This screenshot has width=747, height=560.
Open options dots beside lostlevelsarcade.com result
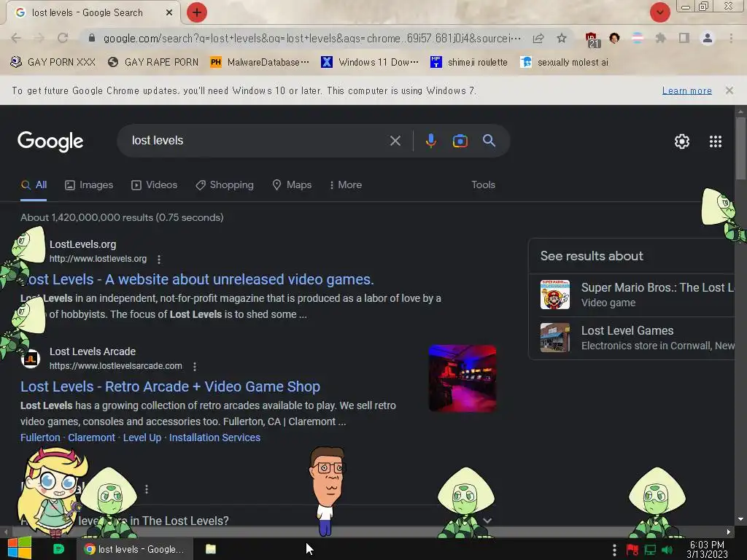click(194, 366)
